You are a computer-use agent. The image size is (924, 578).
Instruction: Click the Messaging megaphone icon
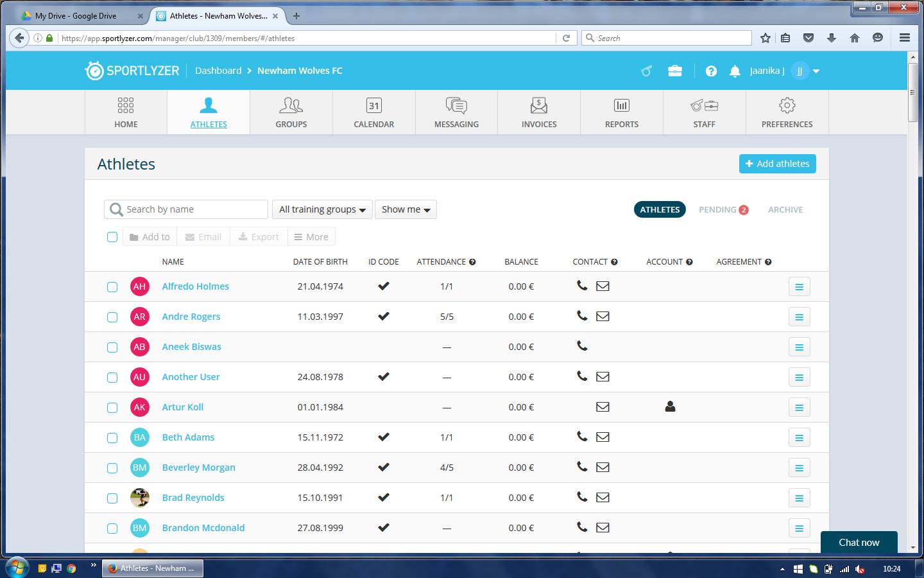click(x=456, y=105)
